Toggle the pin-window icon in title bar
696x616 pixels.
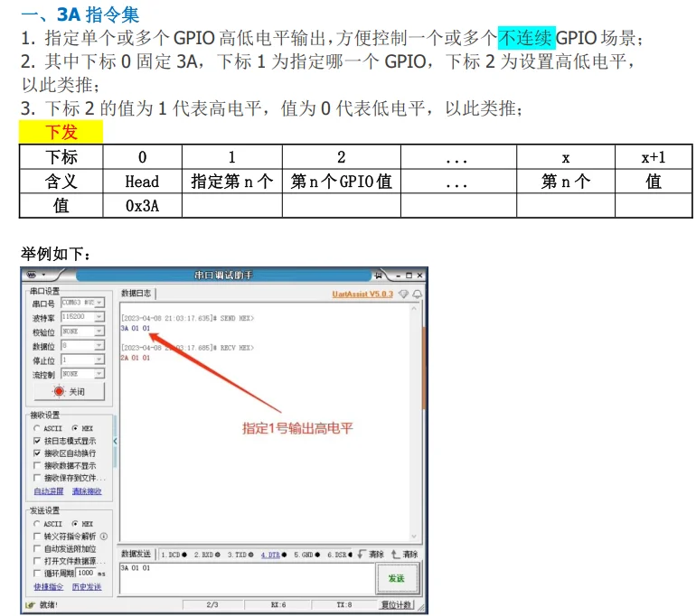378,275
